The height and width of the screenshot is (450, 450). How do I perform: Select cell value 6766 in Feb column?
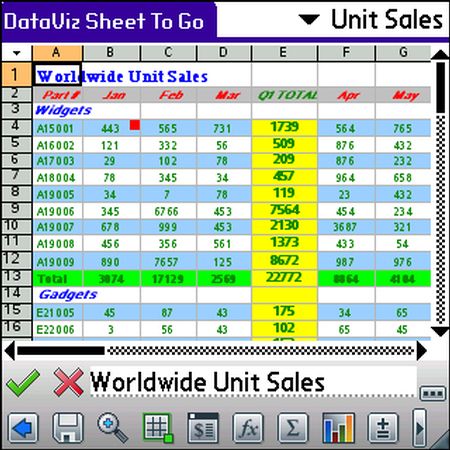coord(169,211)
